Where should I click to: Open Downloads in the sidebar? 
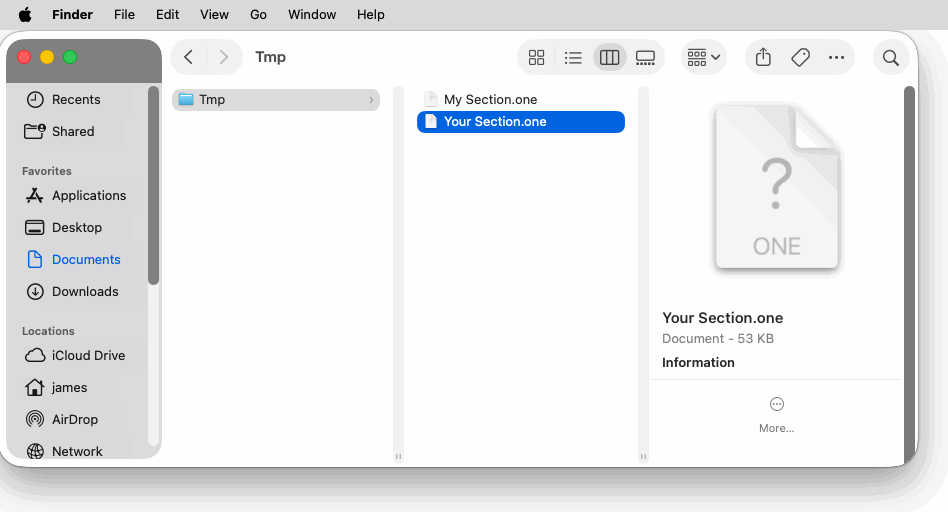pyautogui.click(x=84, y=291)
